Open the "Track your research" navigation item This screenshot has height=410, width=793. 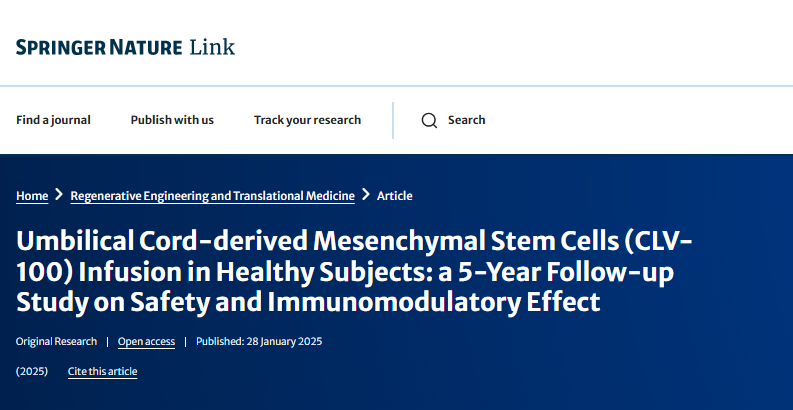pos(307,120)
